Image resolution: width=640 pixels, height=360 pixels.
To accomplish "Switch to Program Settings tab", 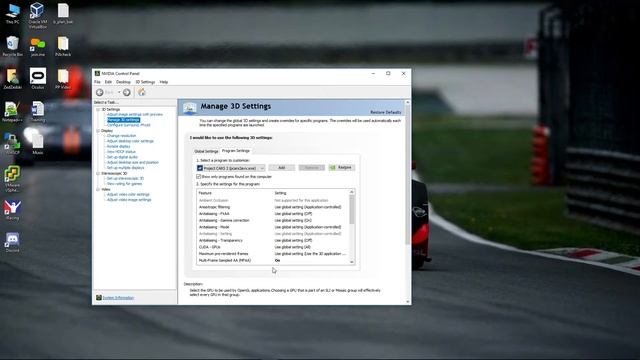I will point(236,151).
